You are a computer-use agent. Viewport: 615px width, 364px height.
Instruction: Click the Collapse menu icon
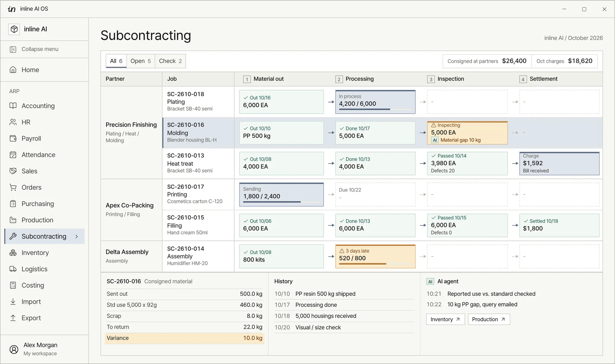click(x=13, y=49)
